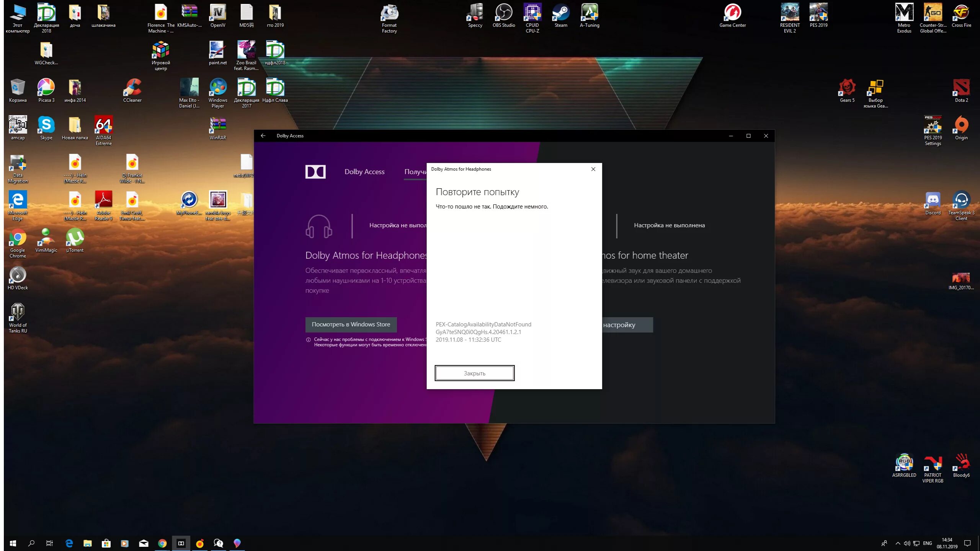Click the Dolby logo in the app header
Viewport: 980px width, 551px height.
pyautogui.click(x=315, y=172)
